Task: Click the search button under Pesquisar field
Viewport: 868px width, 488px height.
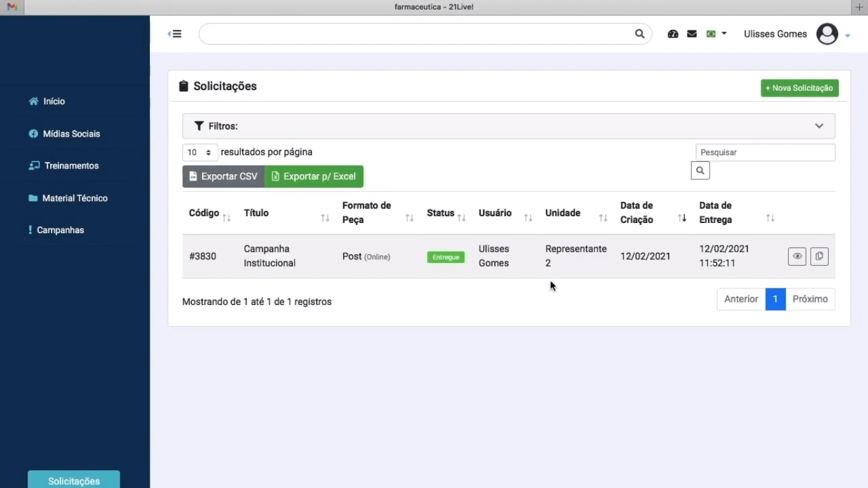Action: (x=700, y=171)
